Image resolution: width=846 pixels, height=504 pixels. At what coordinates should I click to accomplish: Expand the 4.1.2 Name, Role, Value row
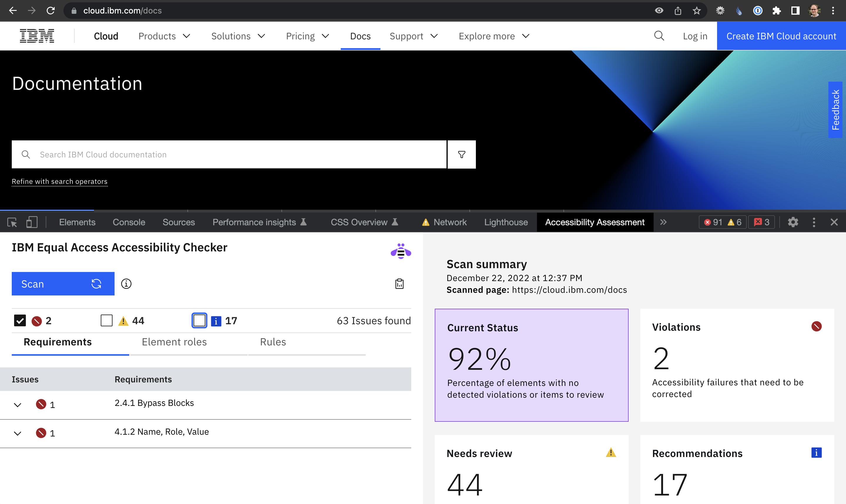(x=18, y=433)
